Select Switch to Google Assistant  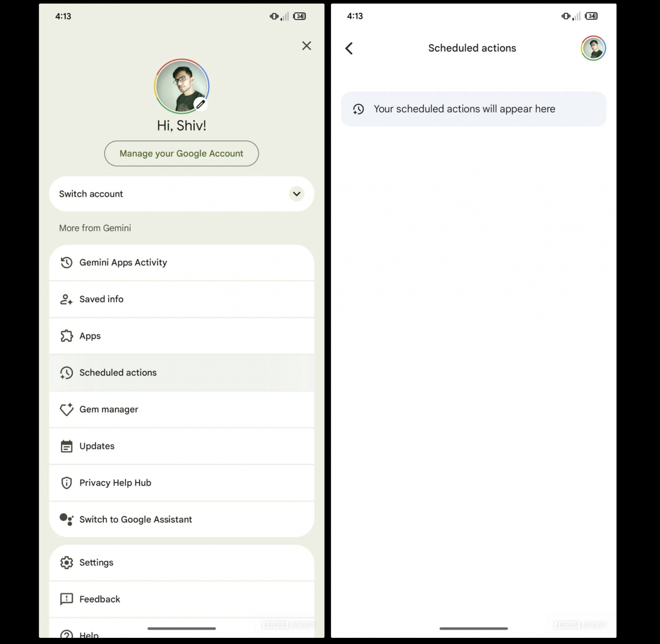pos(181,519)
